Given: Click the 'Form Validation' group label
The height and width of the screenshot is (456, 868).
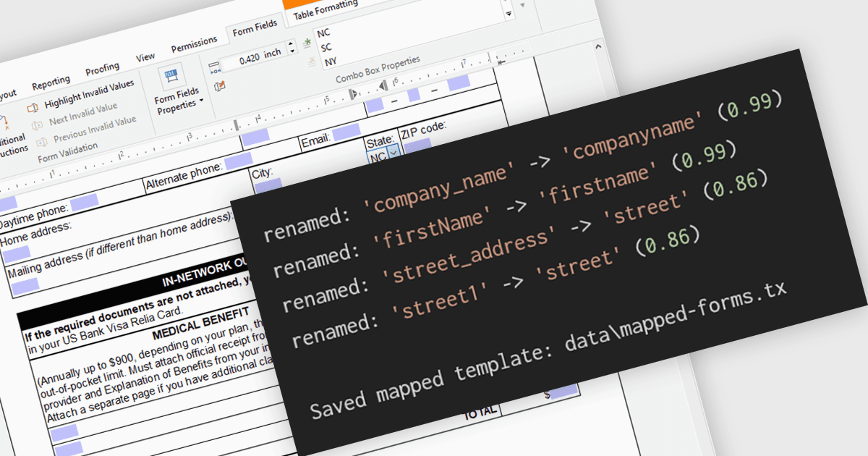Looking at the screenshot, I should [68, 152].
